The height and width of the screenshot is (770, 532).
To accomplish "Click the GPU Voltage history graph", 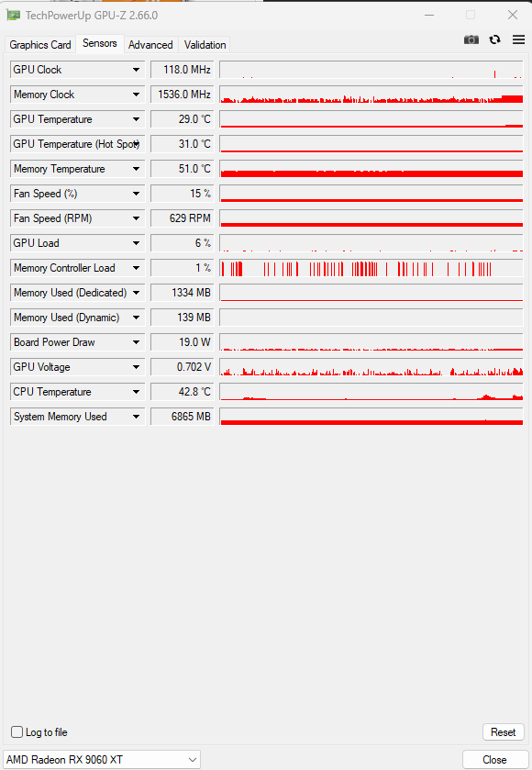I will point(371,367).
